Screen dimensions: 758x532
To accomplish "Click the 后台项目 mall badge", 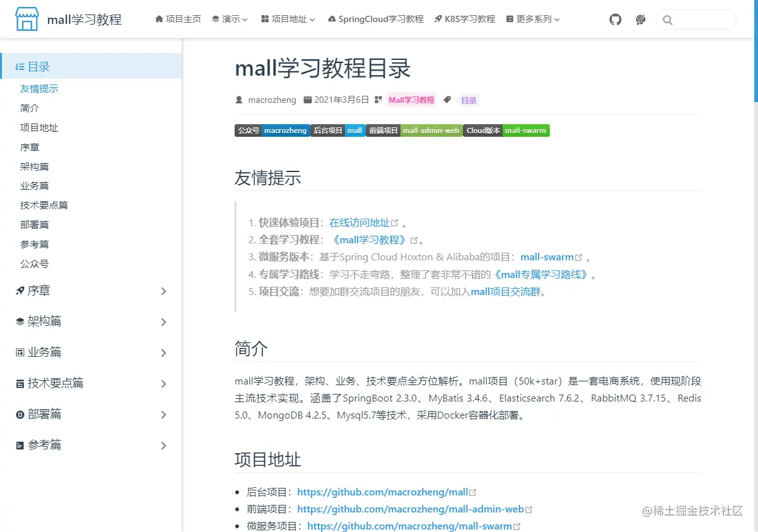I will (x=338, y=130).
